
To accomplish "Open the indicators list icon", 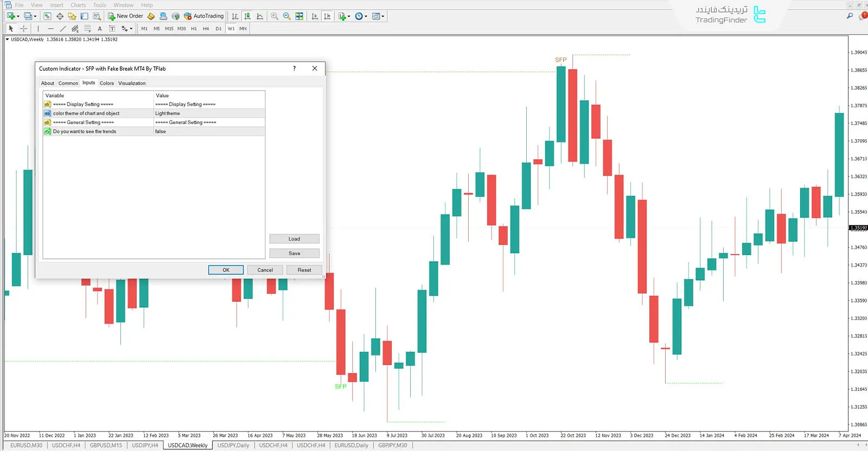I will coord(342,16).
